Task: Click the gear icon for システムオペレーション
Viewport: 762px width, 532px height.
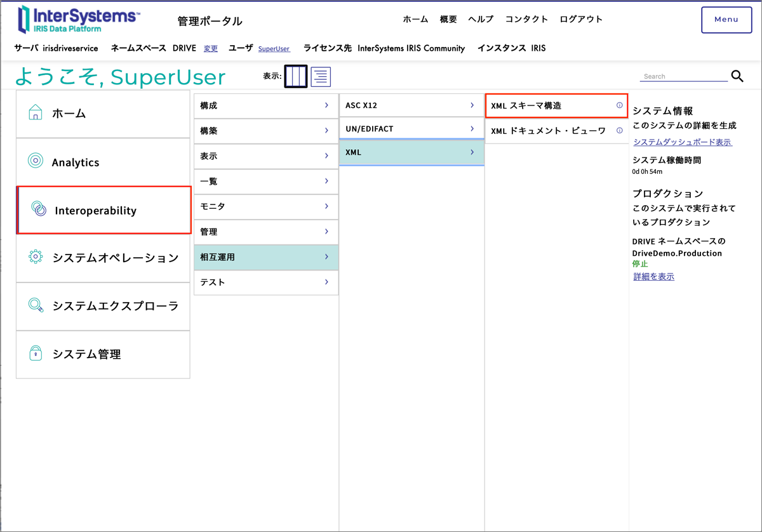Action: tap(36, 257)
